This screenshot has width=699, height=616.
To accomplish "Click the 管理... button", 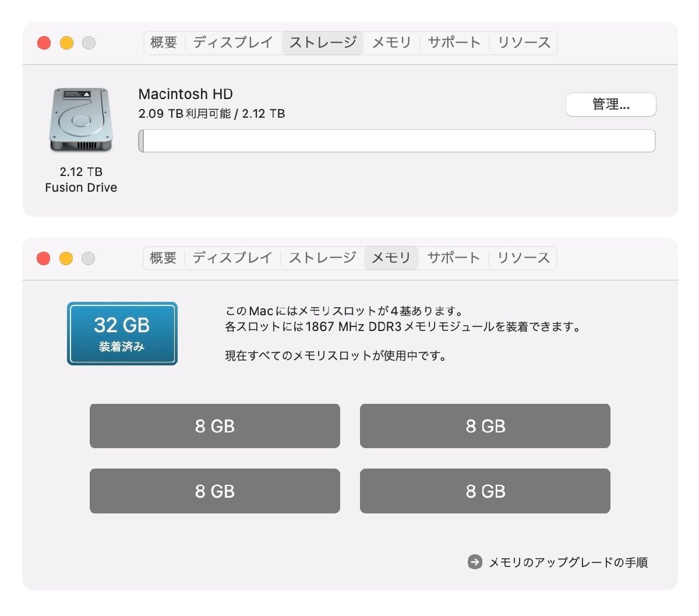I will (610, 105).
